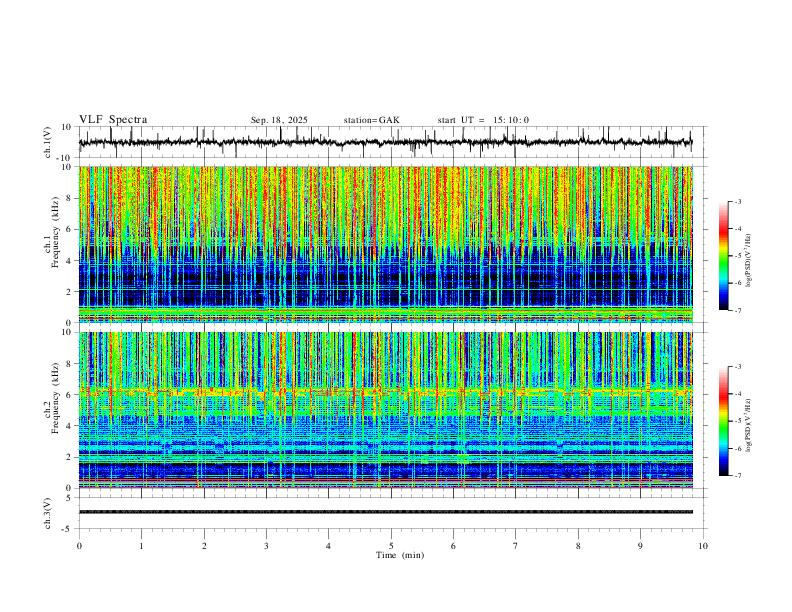
Task: Click time axis tick label "4"
Action: 329,546
